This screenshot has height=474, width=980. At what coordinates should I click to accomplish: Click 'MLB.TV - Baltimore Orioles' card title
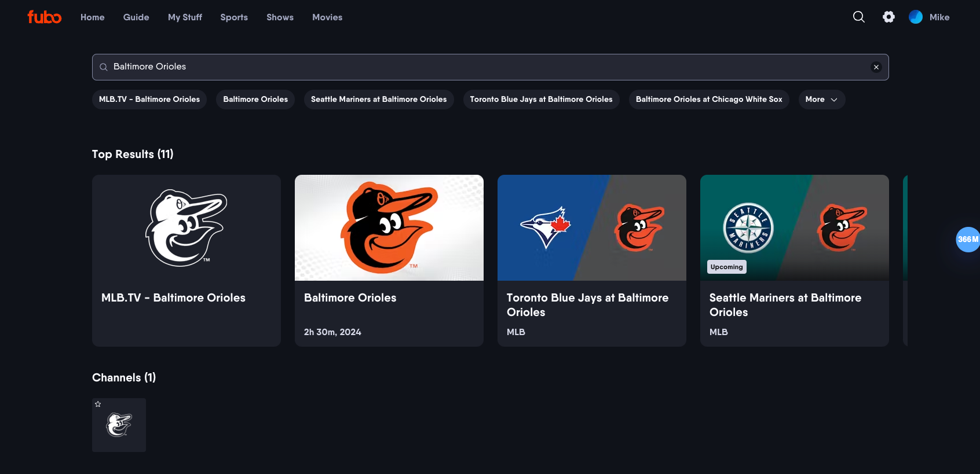point(173,297)
